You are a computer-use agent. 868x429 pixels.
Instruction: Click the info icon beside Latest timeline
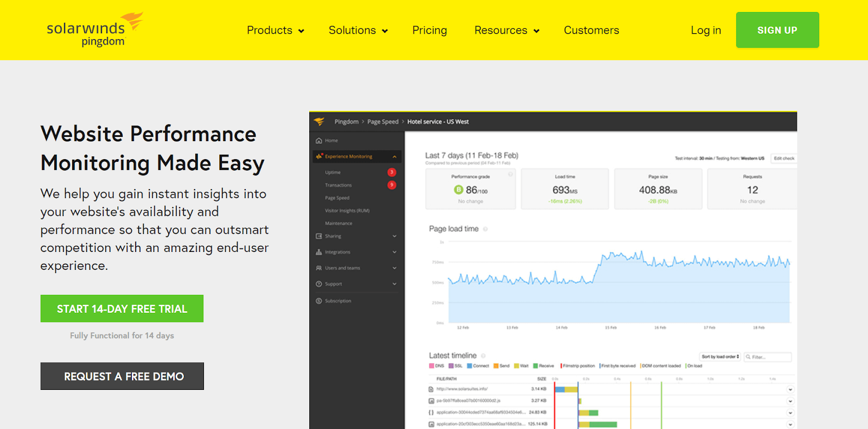click(483, 356)
